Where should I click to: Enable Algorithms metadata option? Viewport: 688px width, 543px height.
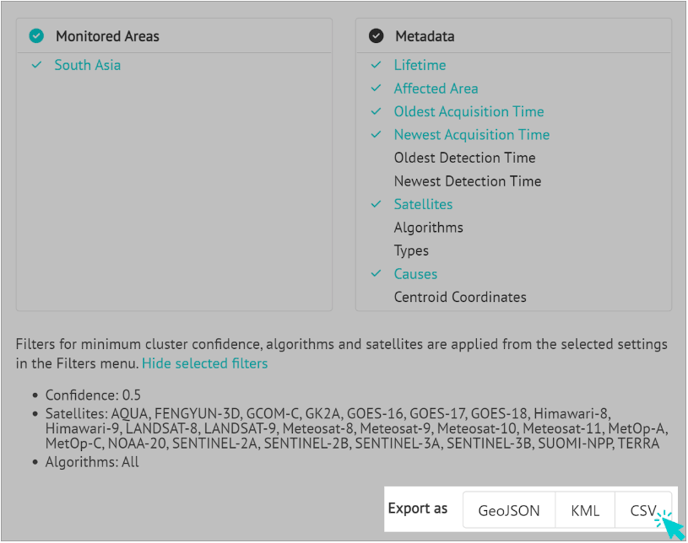click(x=428, y=228)
